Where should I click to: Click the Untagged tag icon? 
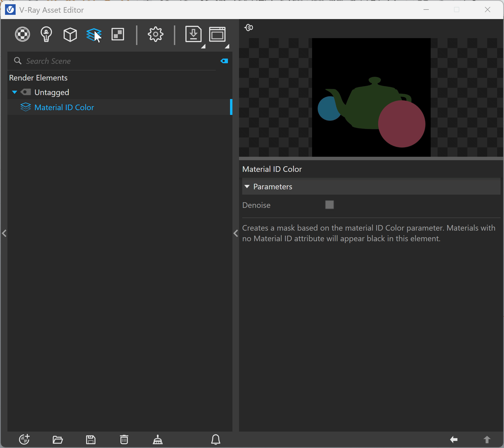[26, 92]
